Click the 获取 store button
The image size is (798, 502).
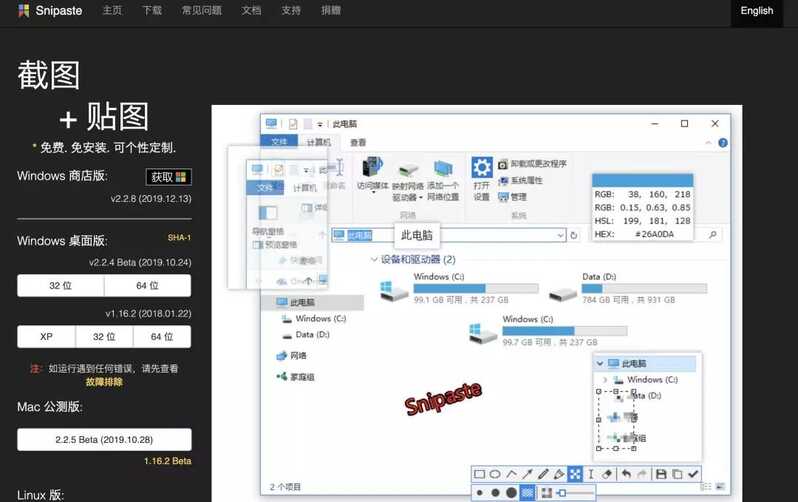[x=168, y=177]
